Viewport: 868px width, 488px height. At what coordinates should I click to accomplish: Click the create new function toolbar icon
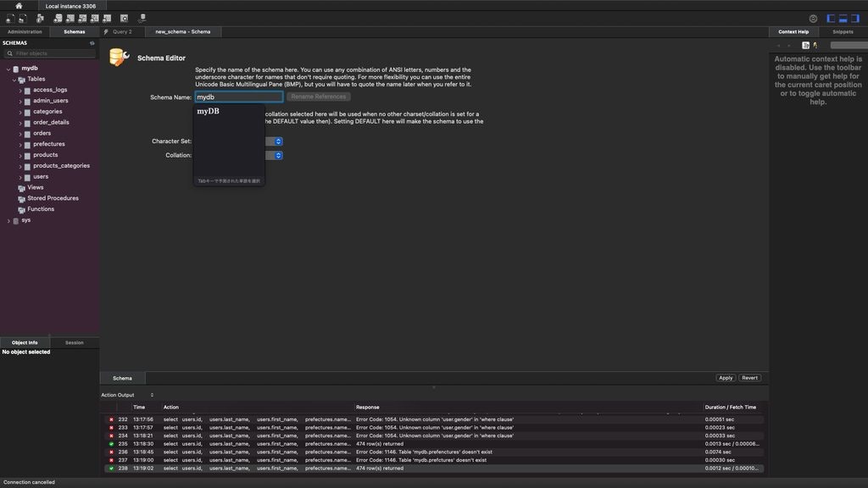point(107,19)
